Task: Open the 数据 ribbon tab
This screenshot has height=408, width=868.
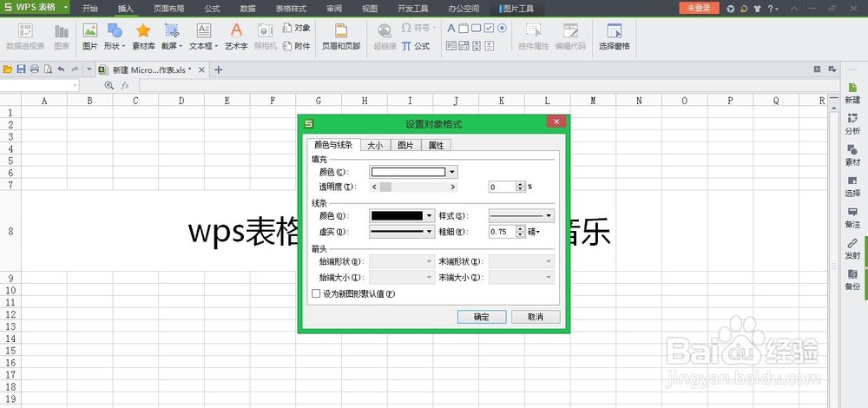Action: click(x=248, y=9)
